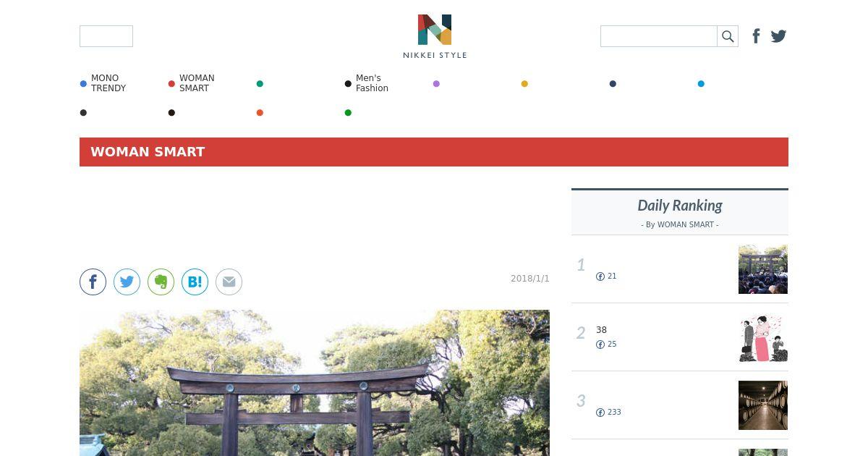Open the Facebook icon in the header

point(756,36)
